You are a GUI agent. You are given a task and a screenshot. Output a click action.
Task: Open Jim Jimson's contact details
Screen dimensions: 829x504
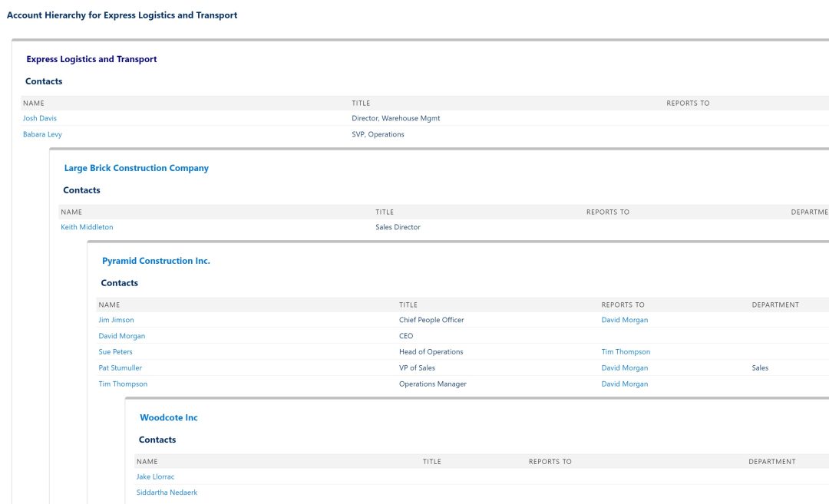(116, 320)
